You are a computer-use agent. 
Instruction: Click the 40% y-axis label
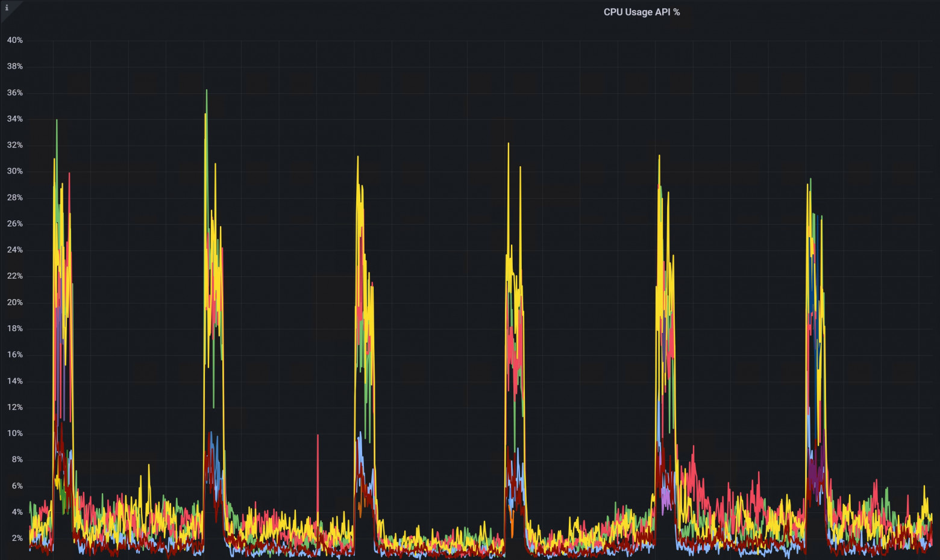coord(14,40)
